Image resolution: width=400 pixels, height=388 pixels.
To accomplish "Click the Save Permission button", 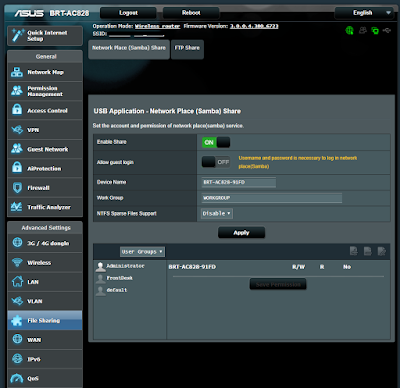I will click(278, 284).
